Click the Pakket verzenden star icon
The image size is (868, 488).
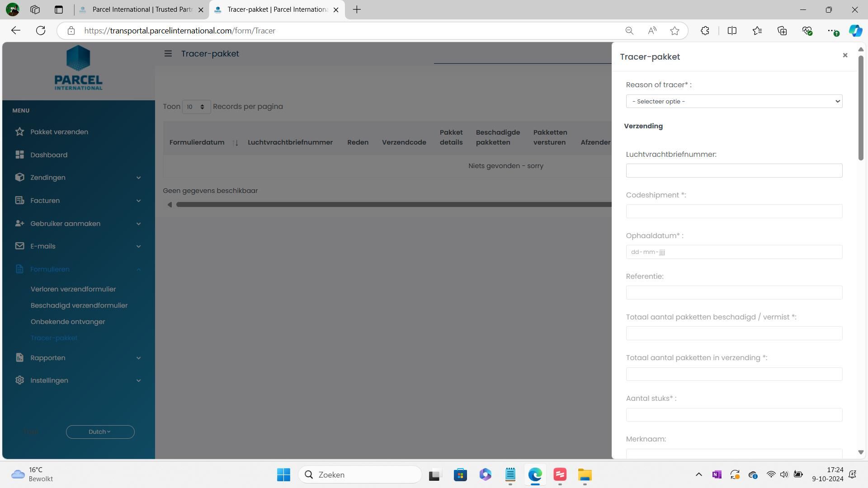[x=19, y=132]
